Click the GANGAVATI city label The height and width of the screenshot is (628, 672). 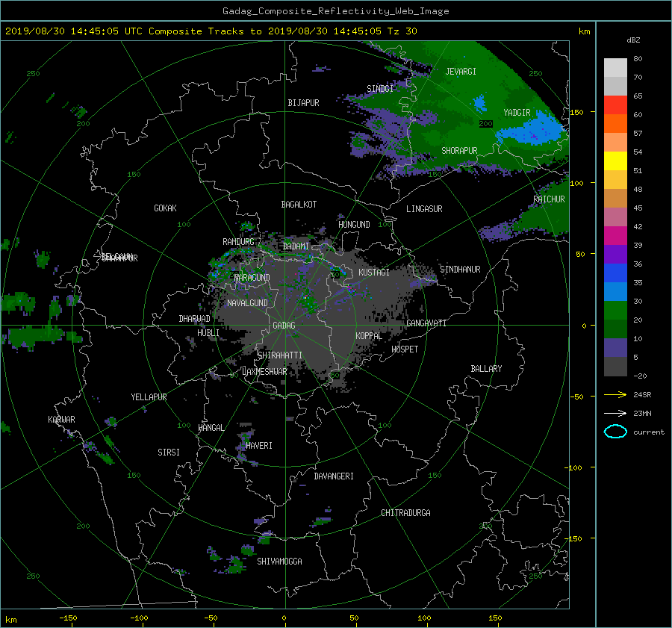[x=426, y=323]
